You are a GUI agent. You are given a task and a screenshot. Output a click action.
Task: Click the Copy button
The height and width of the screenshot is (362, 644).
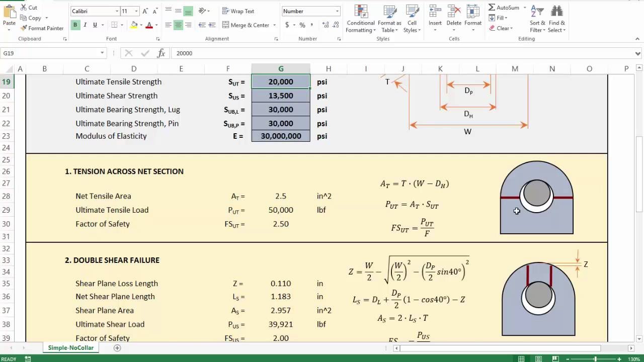click(31, 18)
